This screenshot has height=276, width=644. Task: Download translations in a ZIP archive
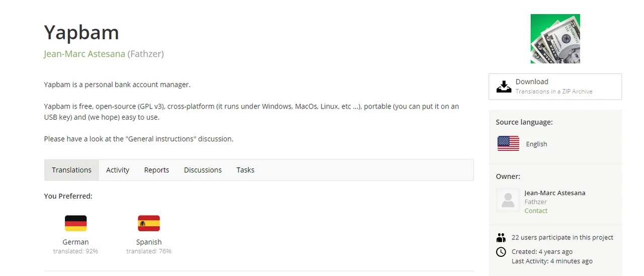(x=555, y=86)
